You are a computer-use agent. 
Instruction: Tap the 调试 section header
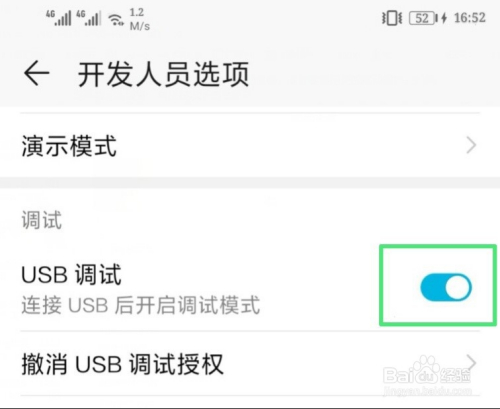42,220
